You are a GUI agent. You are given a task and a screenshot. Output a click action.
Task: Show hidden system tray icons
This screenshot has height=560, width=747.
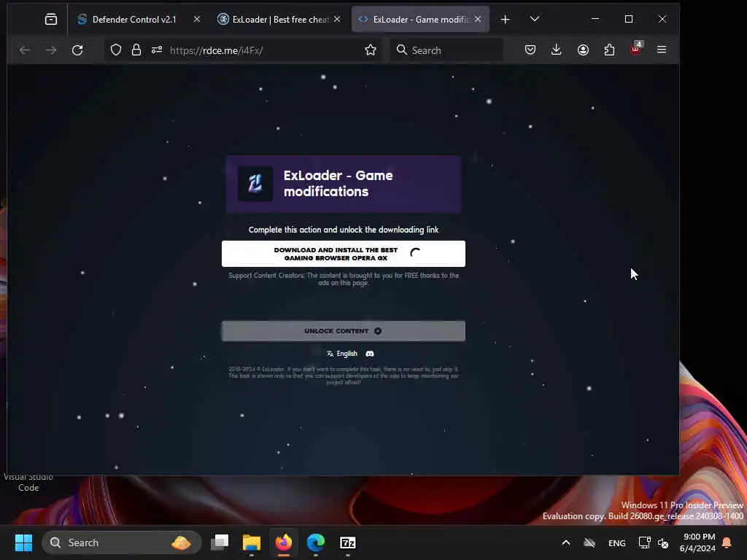[x=566, y=542]
